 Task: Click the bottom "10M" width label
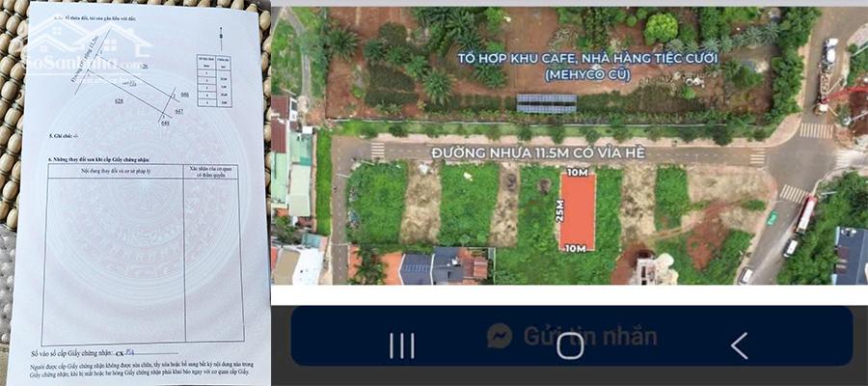point(577,250)
